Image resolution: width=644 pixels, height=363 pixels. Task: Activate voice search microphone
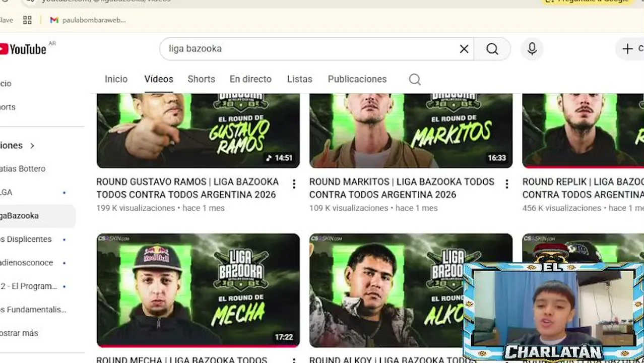pos(532,49)
